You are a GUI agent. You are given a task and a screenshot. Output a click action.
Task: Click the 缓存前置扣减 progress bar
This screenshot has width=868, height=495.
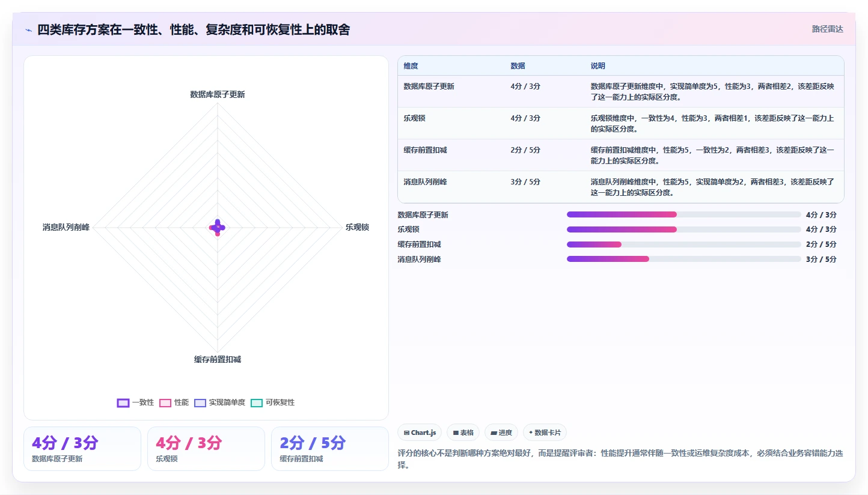pos(684,244)
